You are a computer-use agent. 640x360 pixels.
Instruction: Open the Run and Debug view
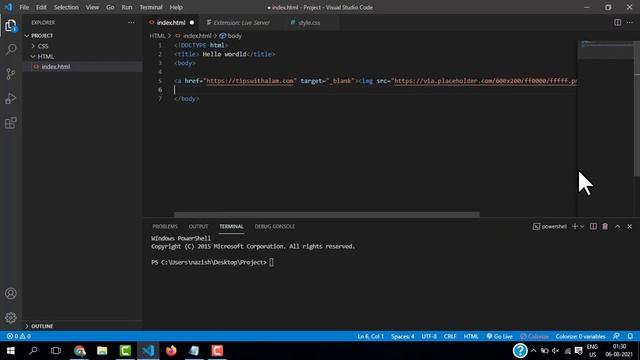(11, 98)
